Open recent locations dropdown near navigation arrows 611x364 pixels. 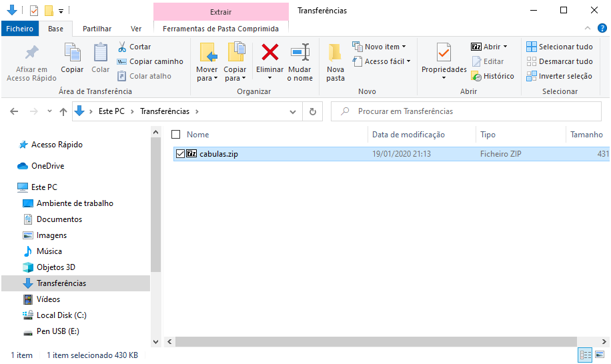(49, 111)
